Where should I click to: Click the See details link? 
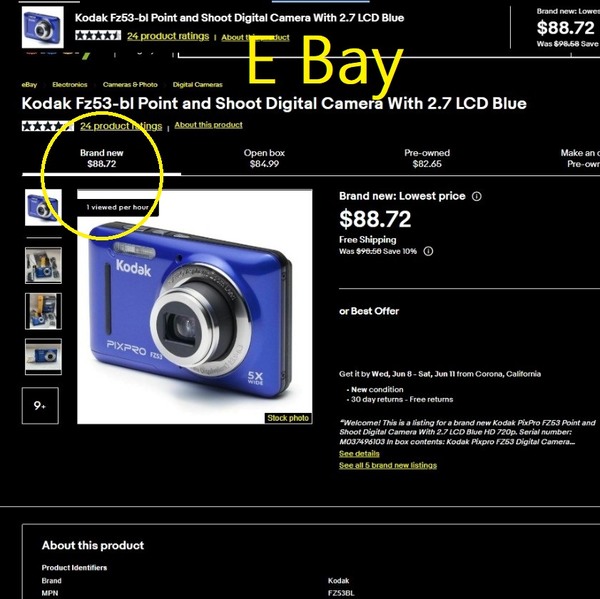click(359, 454)
